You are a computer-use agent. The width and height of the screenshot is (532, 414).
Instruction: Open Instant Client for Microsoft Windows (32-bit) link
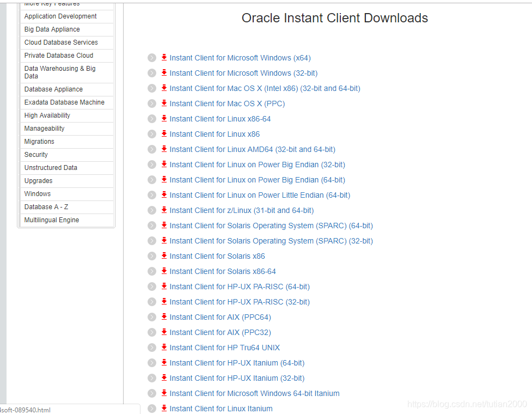point(243,74)
